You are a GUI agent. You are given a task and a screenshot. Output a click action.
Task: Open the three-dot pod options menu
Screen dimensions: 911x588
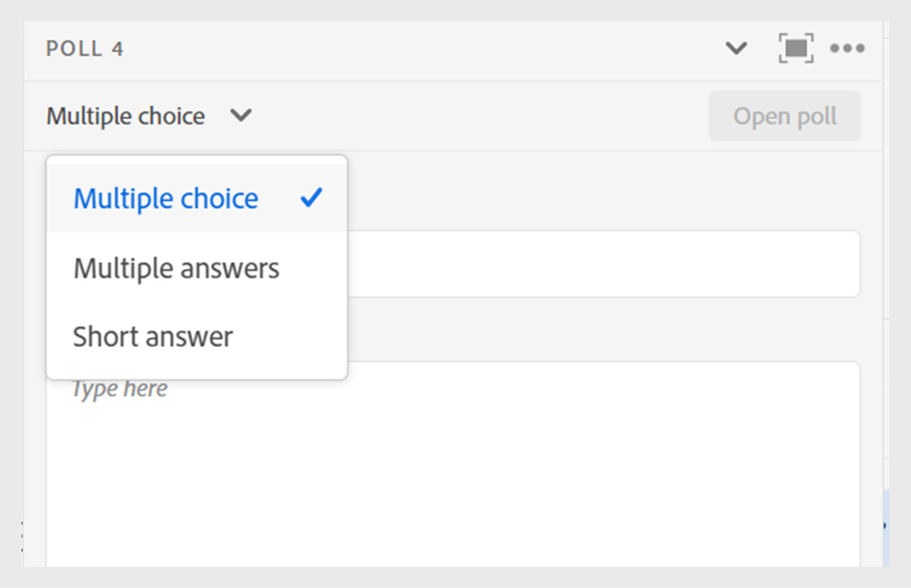tap(847, 48)
